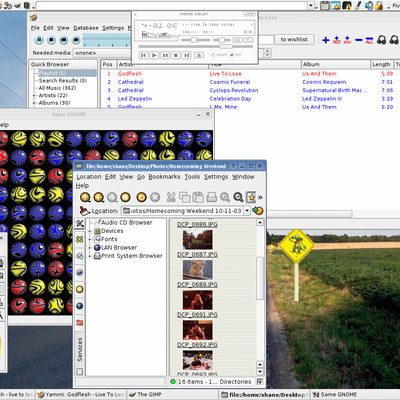Click the Cut scissors icon in Konqueror
The image size is (400, 400).
[171, 197]
